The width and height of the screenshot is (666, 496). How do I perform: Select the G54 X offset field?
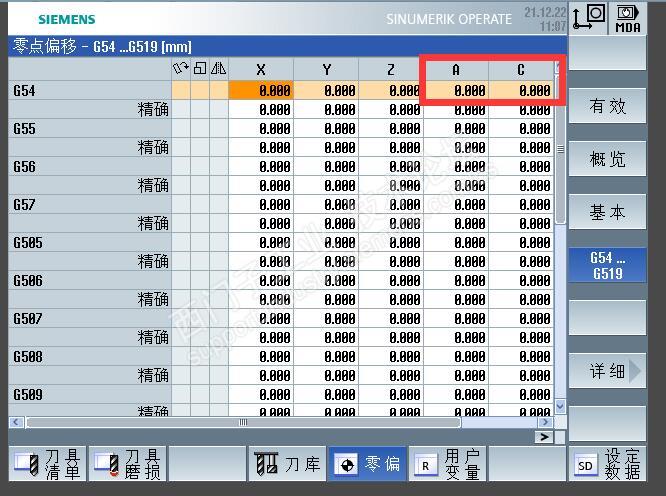pyautogui.click(x=261, y=90)
